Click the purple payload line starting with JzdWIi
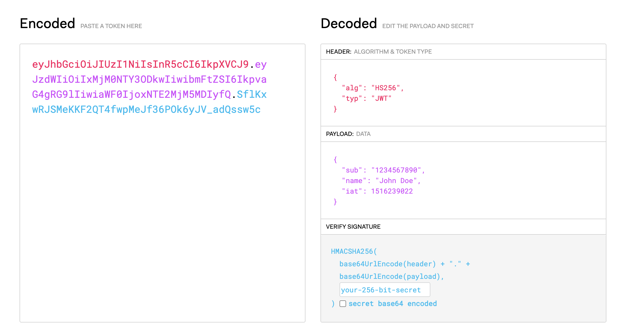The width and height of the screenshot is (644, 333). click(x=149, y=79)
